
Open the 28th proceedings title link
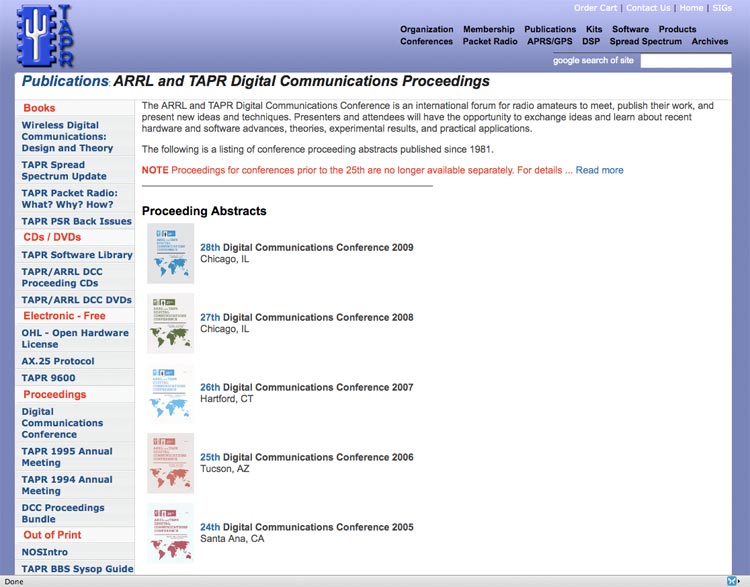click(210, 247)
